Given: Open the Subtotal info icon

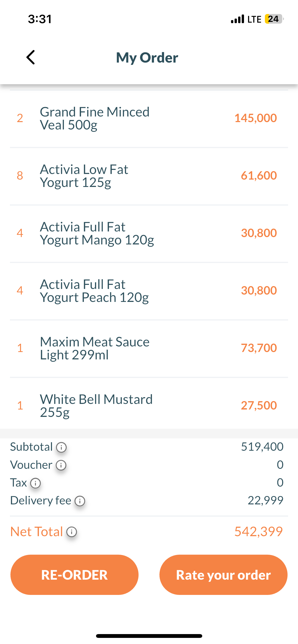Looking at the screenshot, I should pyautogui.click(x=61, y=447).
